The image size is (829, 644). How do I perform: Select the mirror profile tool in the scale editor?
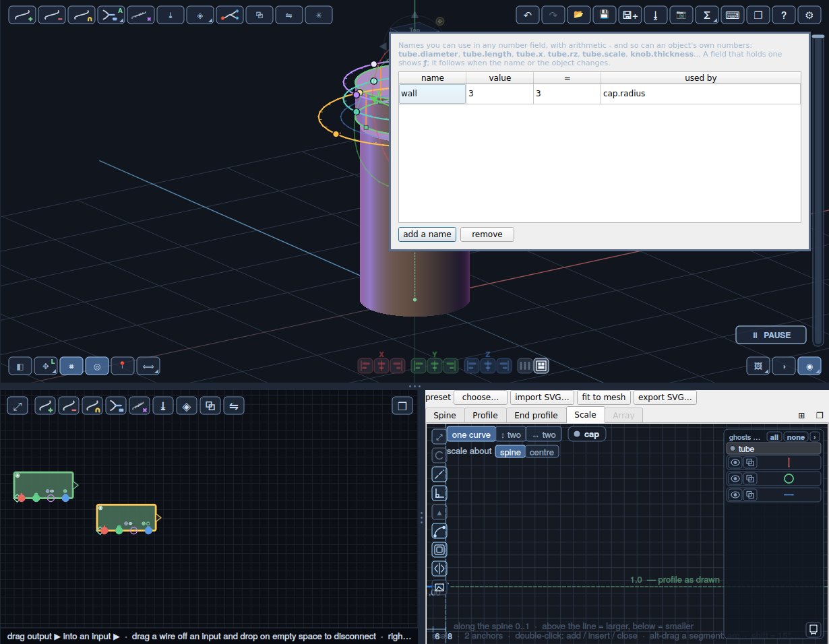pos(439,569)
